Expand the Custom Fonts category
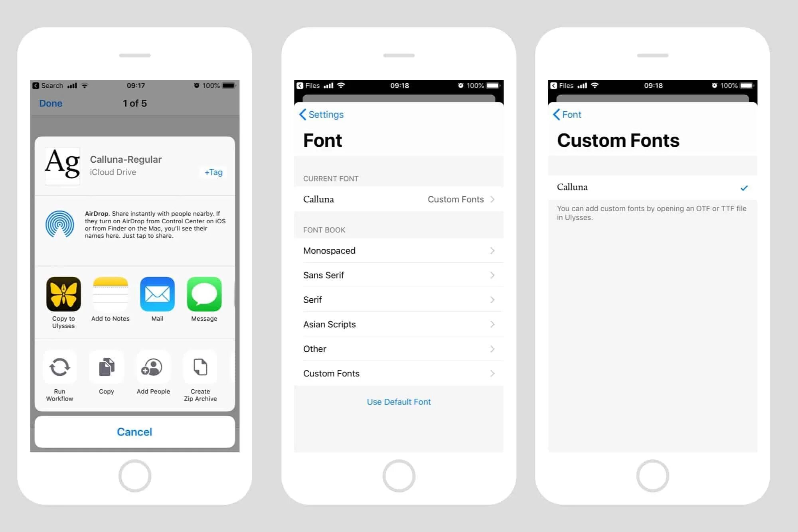Image resolution: width=798 pixels, height=532 pixels. pos(399,373)
